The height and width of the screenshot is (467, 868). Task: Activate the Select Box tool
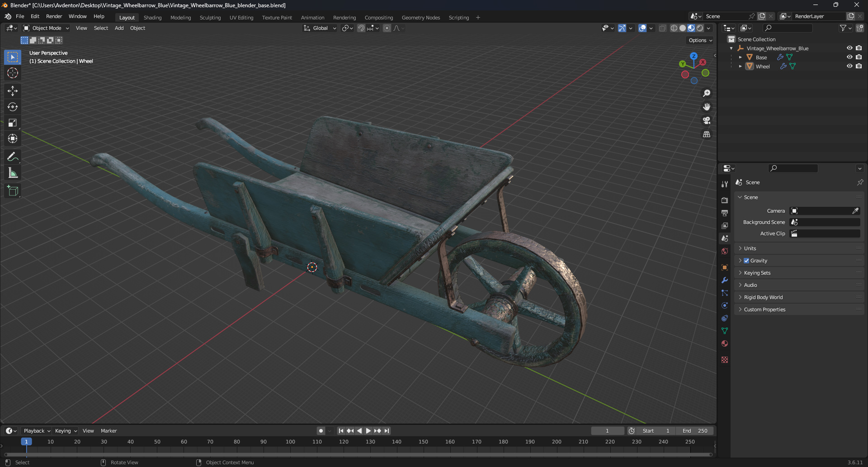click(x=13, y=57)
